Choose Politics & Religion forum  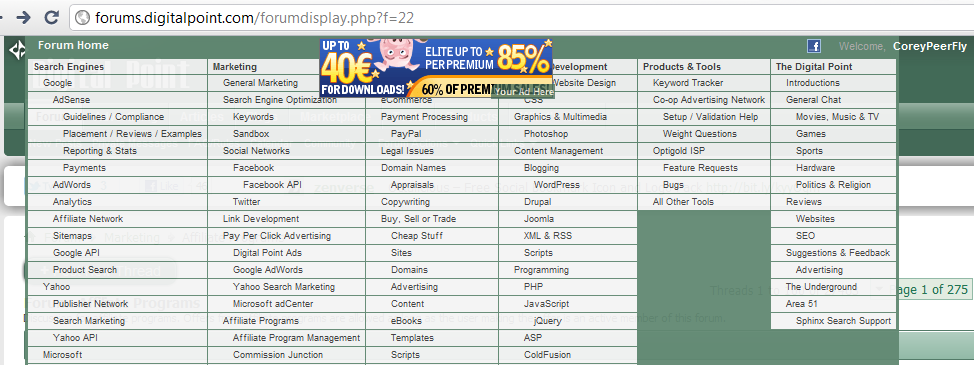[834, 184]
